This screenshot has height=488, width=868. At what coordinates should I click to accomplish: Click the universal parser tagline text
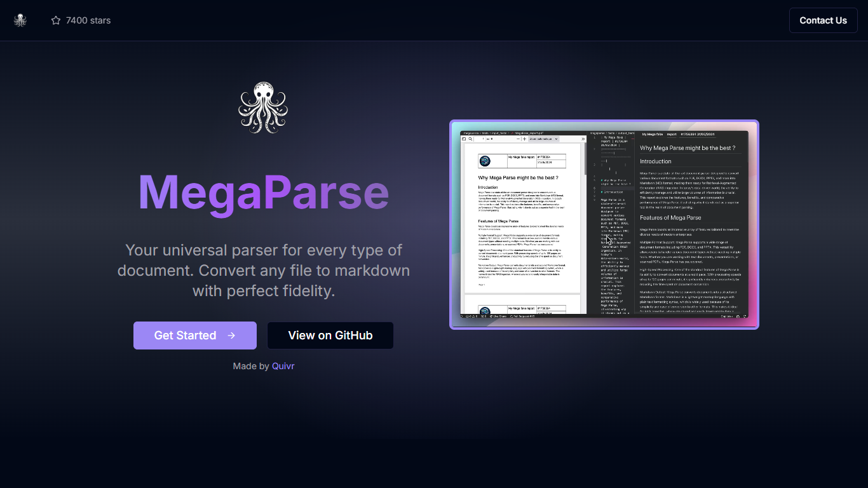pyautogui.click(x=263, y=271)
